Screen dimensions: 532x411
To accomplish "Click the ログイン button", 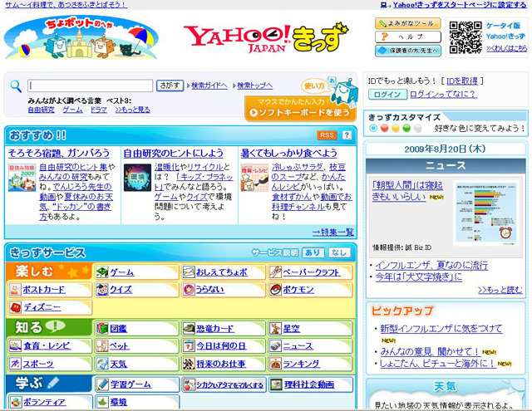I will tap(387, 95).
